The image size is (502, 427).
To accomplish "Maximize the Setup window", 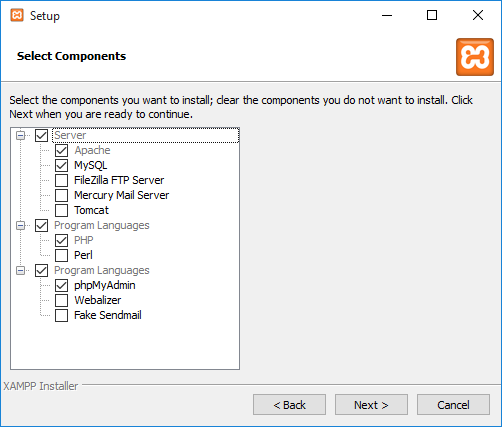I will (432, 15).
